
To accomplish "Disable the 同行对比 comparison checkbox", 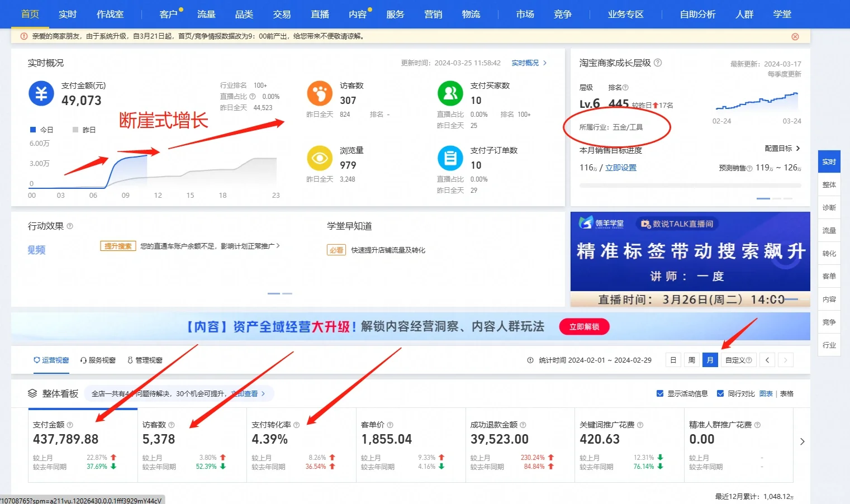I will (x=720, y=393).
